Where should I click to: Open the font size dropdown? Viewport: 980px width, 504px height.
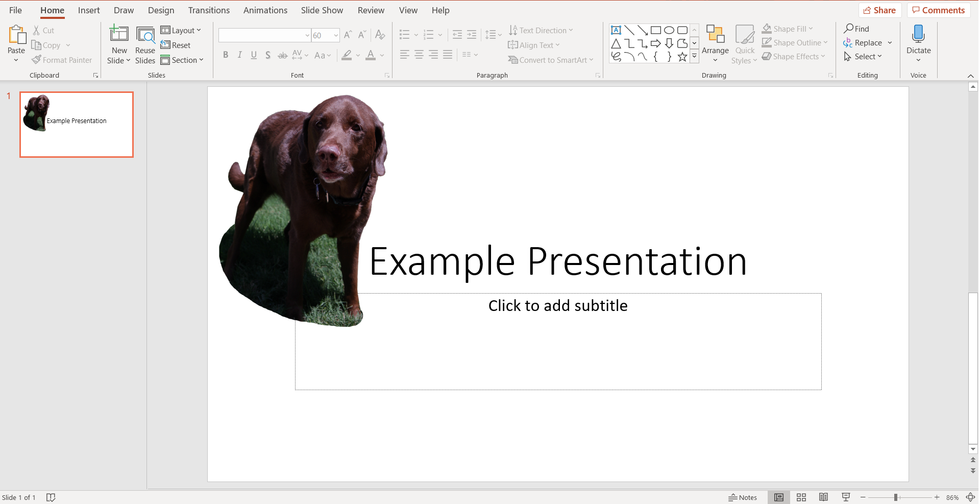(336, 35)
